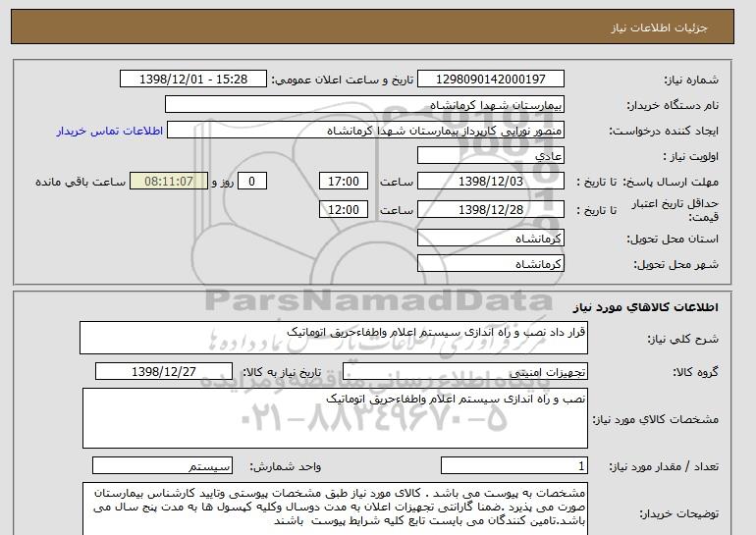Open the اطلاعات تماس خریدار link
Image resolution: width=756 pixels, height=535 pixels.
coord(109,131)
